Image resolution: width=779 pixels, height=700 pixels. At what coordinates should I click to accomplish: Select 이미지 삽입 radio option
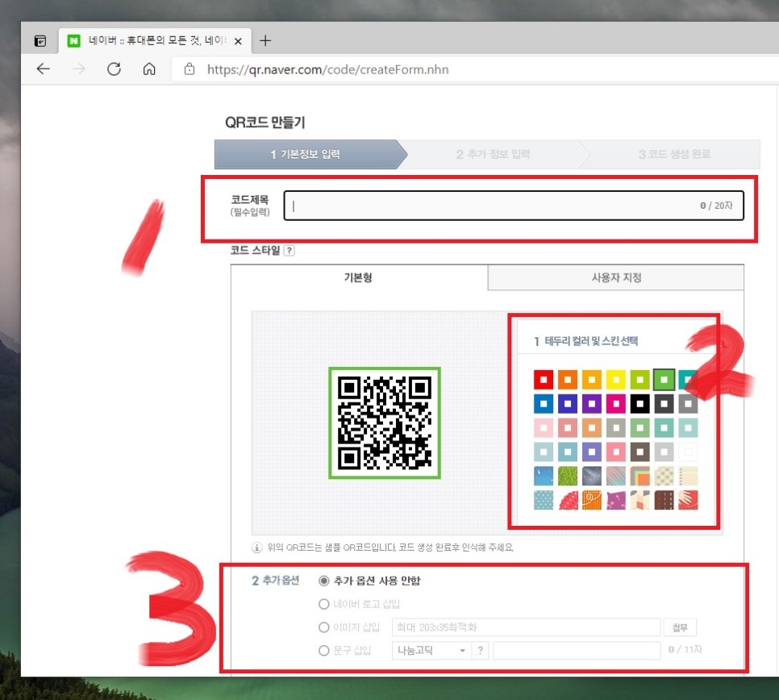[324, 627]
